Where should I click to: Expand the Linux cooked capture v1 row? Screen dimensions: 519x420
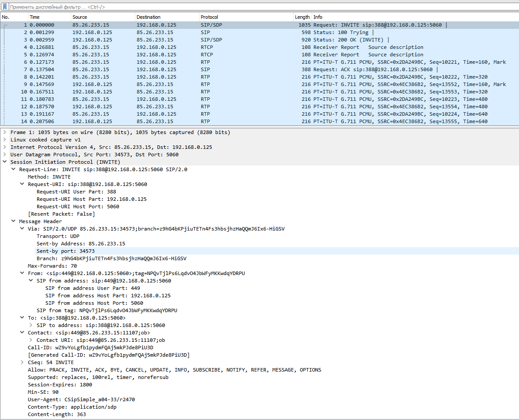coord(4,140)
